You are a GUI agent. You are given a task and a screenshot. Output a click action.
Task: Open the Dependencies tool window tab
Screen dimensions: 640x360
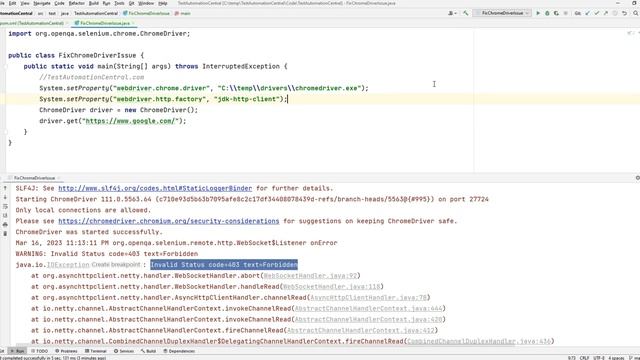point(179,351)
